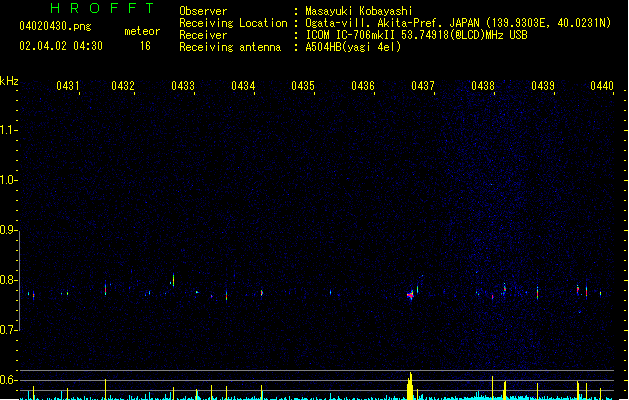
Task: Click the 'Observer' field label
Action: pyautogui.click(x=203, y=11)
